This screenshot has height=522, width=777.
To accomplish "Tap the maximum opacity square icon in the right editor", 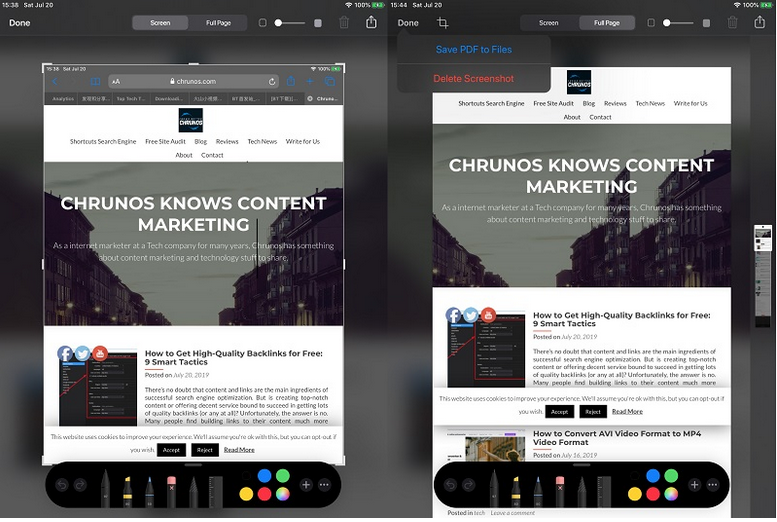I will pos(707,23).
